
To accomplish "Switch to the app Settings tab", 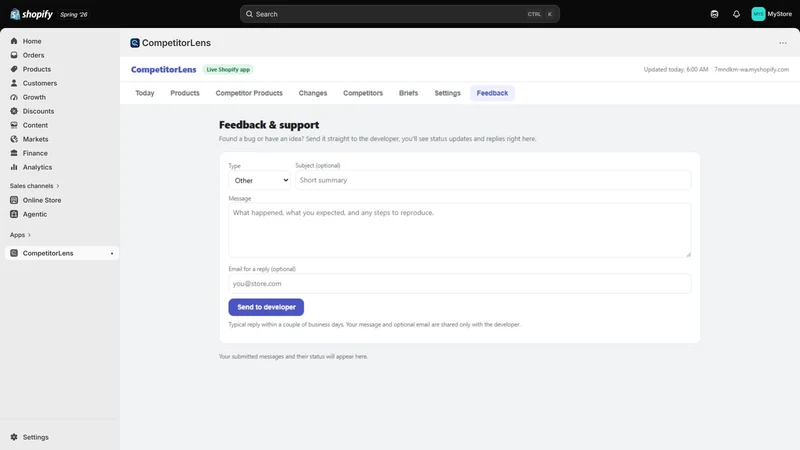I will pyautogui.click(x=447, y=93).
